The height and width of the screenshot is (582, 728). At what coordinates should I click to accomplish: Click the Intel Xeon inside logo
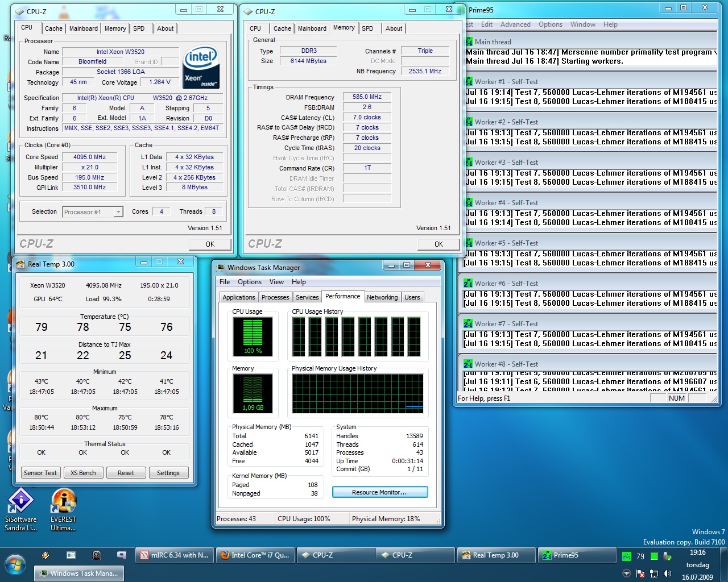[x=201, y=66]
